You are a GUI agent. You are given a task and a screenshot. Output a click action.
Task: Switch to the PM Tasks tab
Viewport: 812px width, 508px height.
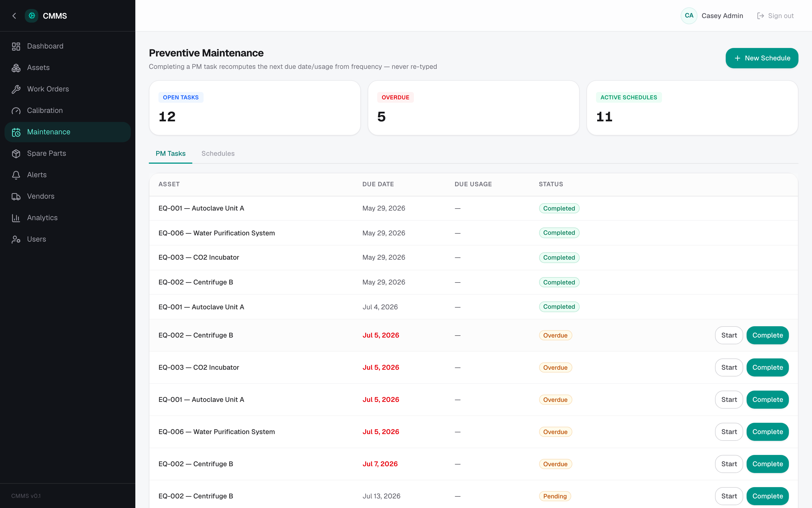pyautogui.click(x=171, y=154)
